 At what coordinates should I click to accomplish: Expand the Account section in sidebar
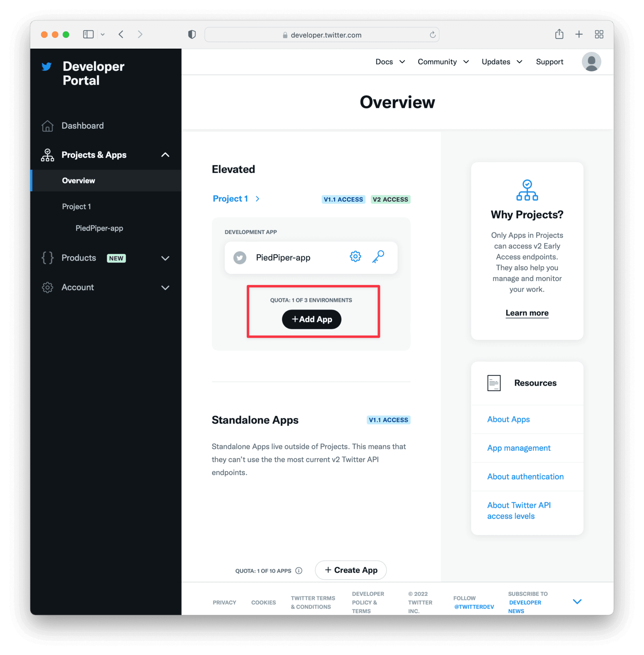[x=165, y=287]
